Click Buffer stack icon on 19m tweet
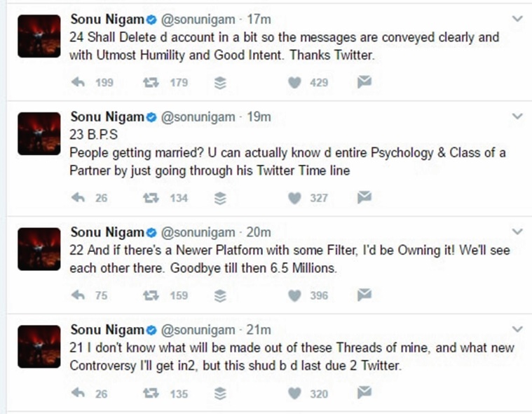 220,199
